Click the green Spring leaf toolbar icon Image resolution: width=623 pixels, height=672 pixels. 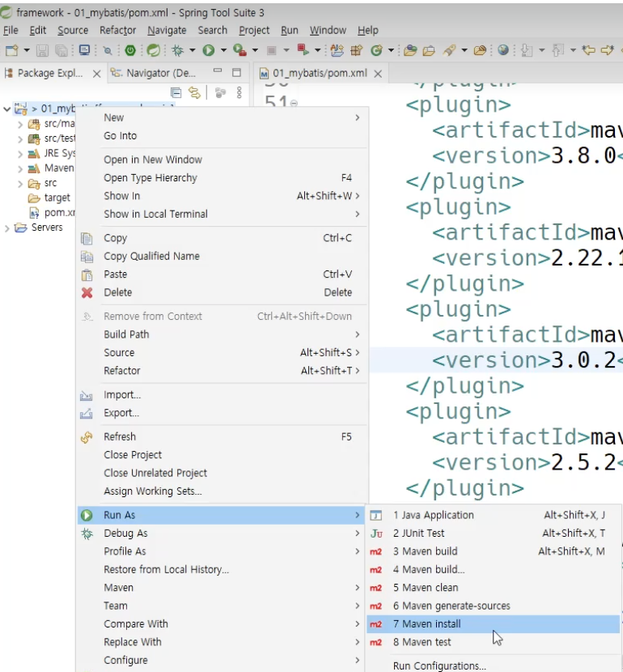[153, 50]
